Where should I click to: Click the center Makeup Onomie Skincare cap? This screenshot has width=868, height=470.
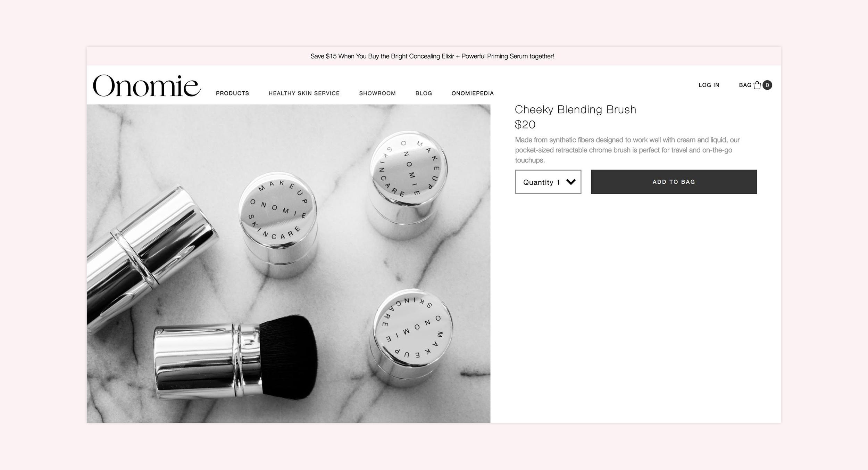(278, 224)
